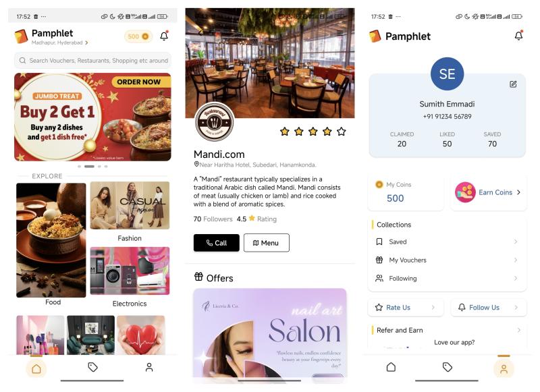
Task: Call the Mandi.com restaurant
Action: point(216,243)
